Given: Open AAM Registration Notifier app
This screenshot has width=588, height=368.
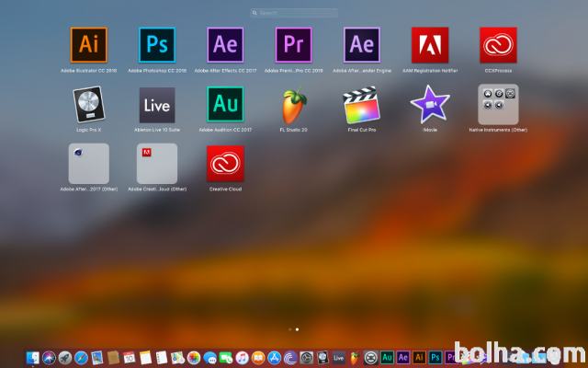Looking at the screenshot, I should point(430,44).
